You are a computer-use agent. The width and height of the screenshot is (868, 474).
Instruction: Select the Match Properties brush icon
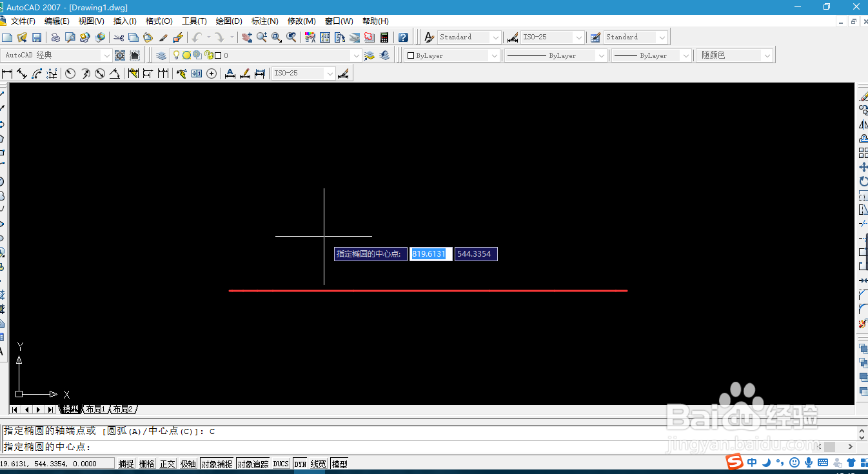click(x=163, y=37)
